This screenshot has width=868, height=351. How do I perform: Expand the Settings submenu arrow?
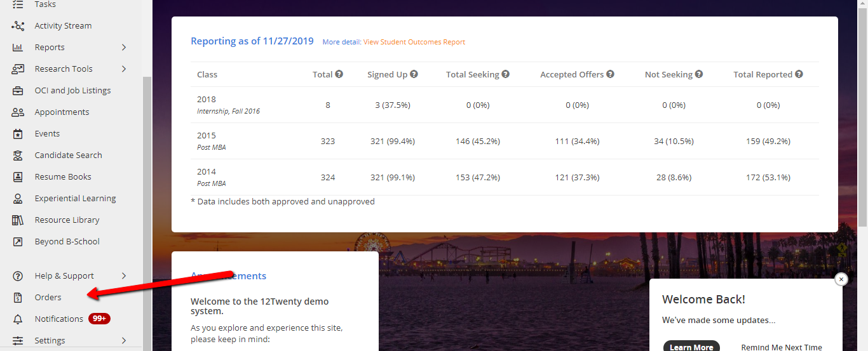(124, 340)
